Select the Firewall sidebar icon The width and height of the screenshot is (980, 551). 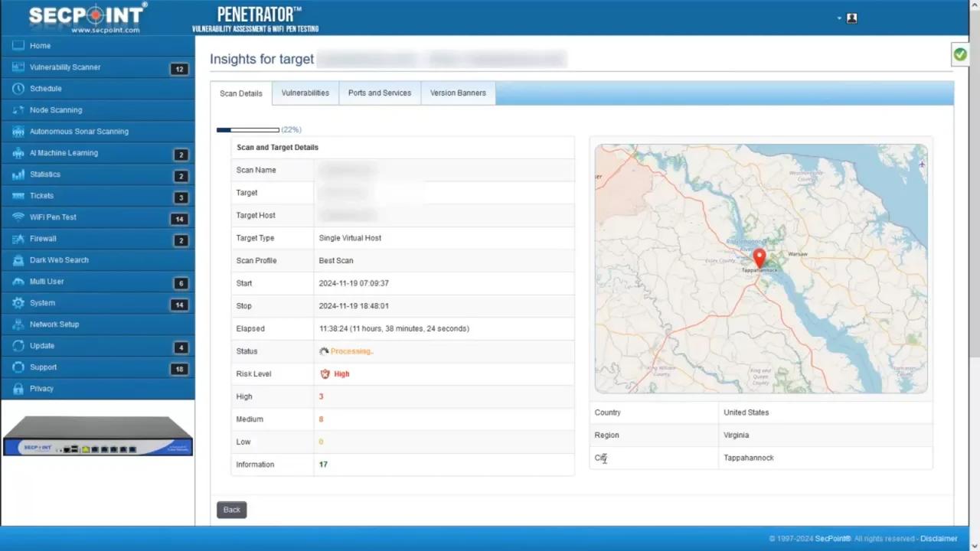point(18,238)
